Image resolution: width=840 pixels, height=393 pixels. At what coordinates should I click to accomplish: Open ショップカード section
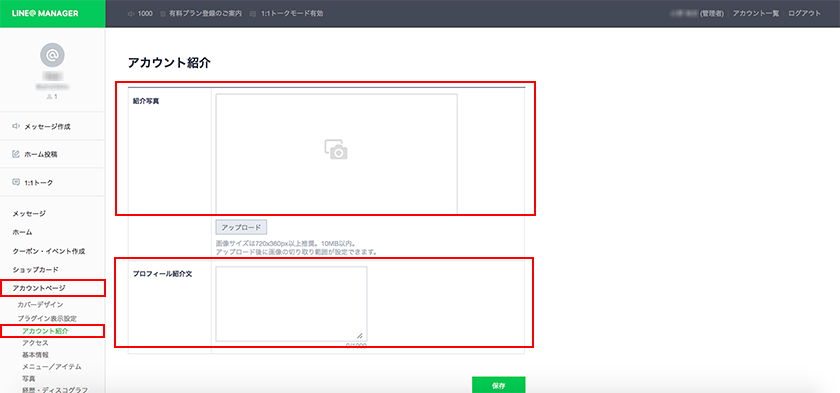pos(36,269)
